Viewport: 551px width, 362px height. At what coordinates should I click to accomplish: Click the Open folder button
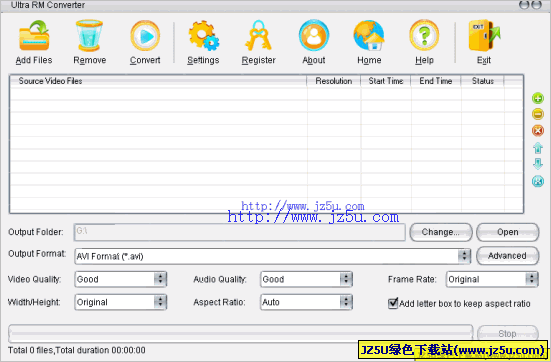point(507,232)
